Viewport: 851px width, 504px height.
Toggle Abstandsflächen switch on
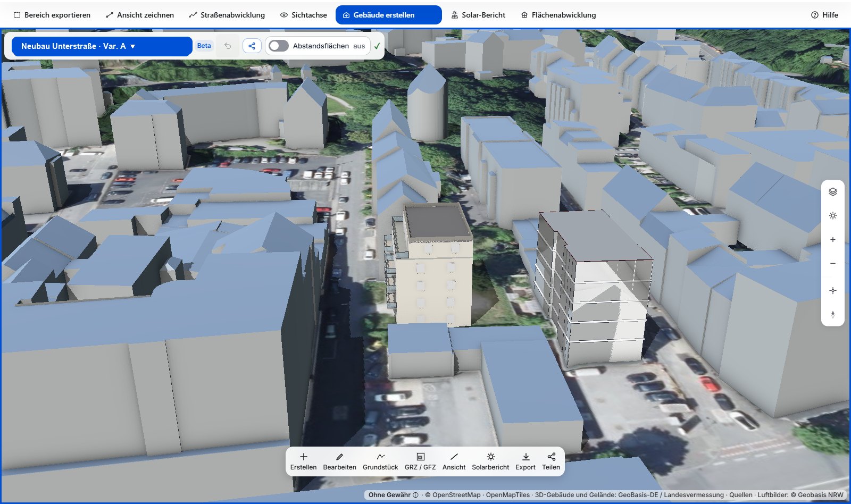[279, 46]
